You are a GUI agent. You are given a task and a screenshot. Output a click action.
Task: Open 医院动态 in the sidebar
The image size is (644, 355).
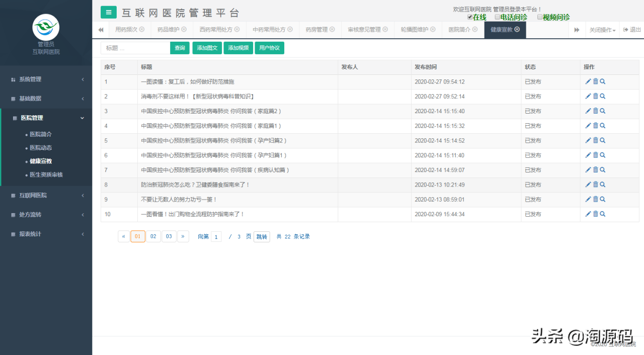[x=41, y=148]
